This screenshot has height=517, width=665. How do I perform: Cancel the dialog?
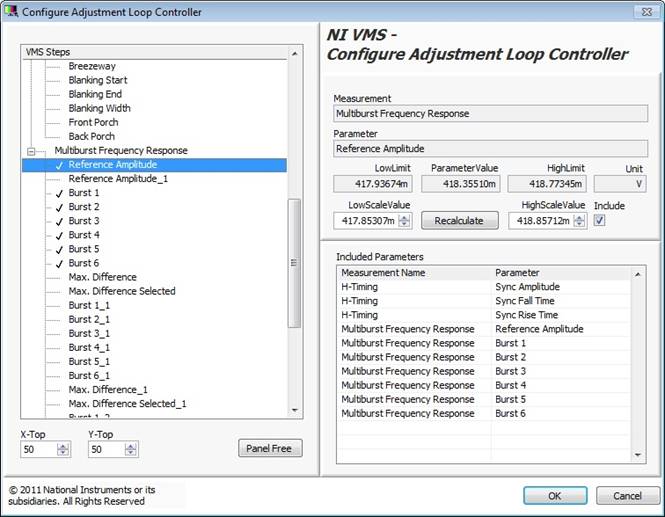pos(628,495)
